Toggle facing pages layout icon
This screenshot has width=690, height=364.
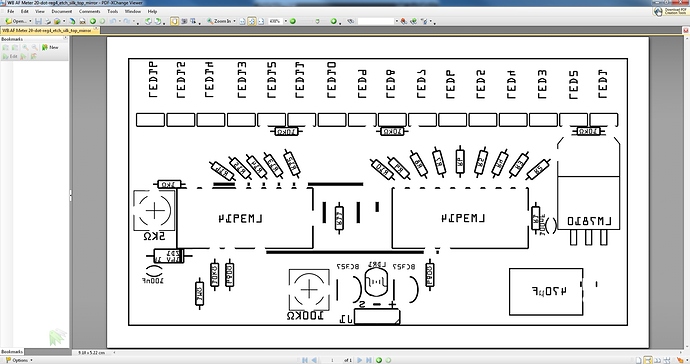pos(657,360)
